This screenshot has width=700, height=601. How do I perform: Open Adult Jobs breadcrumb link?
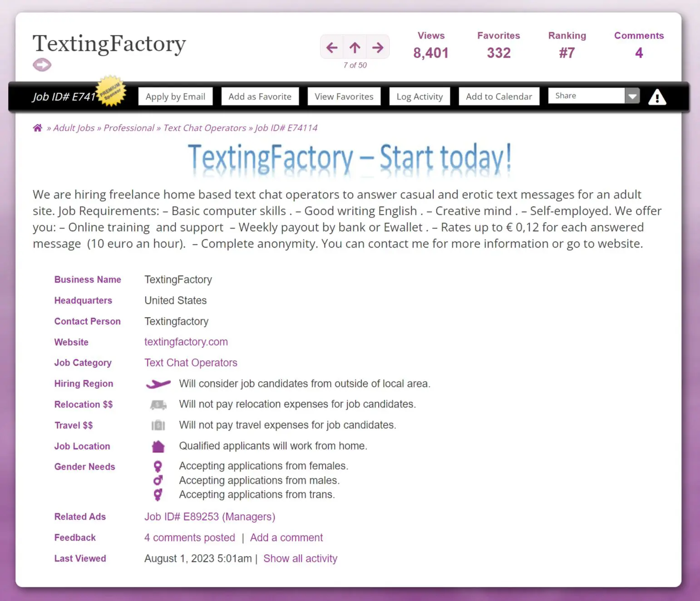click(74, 128)
